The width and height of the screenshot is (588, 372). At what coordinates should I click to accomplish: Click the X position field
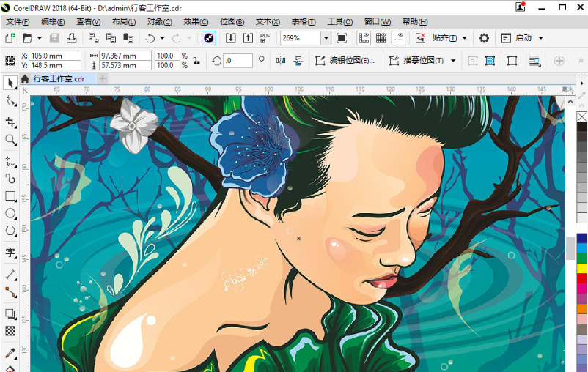click(x=55, y=56)
